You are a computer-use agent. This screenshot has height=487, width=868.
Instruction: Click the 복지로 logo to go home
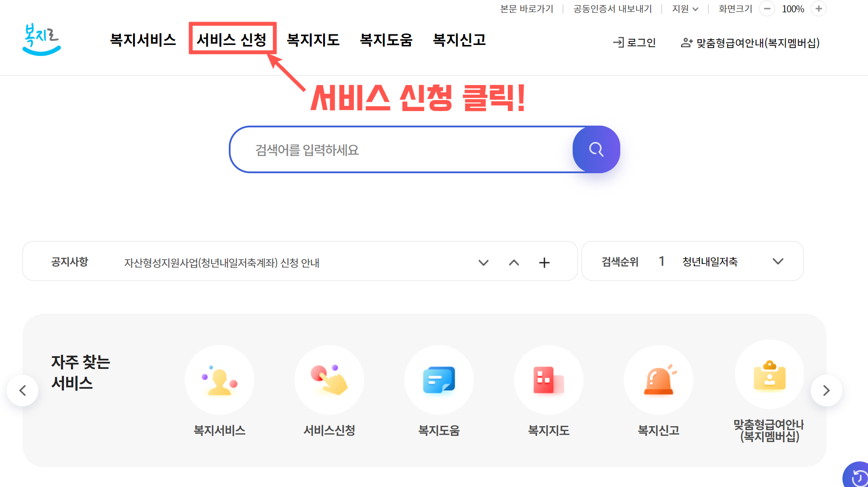pyautogui.click(x=41, y=39)
